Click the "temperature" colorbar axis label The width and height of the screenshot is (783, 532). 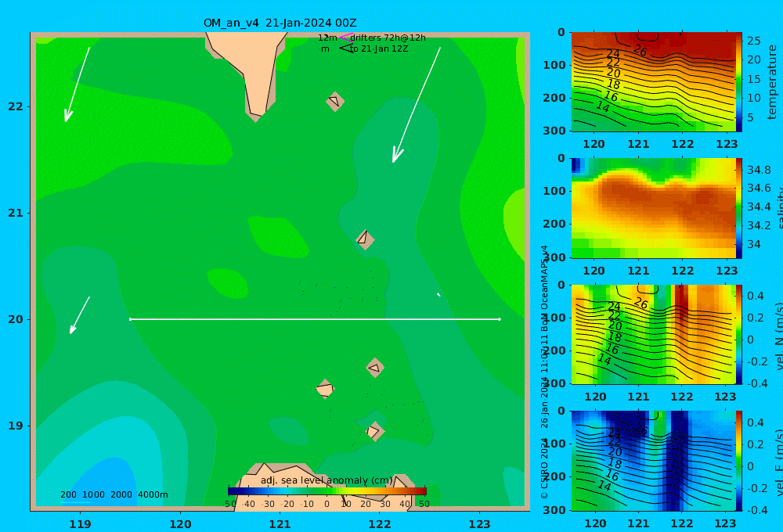(772, 82)
